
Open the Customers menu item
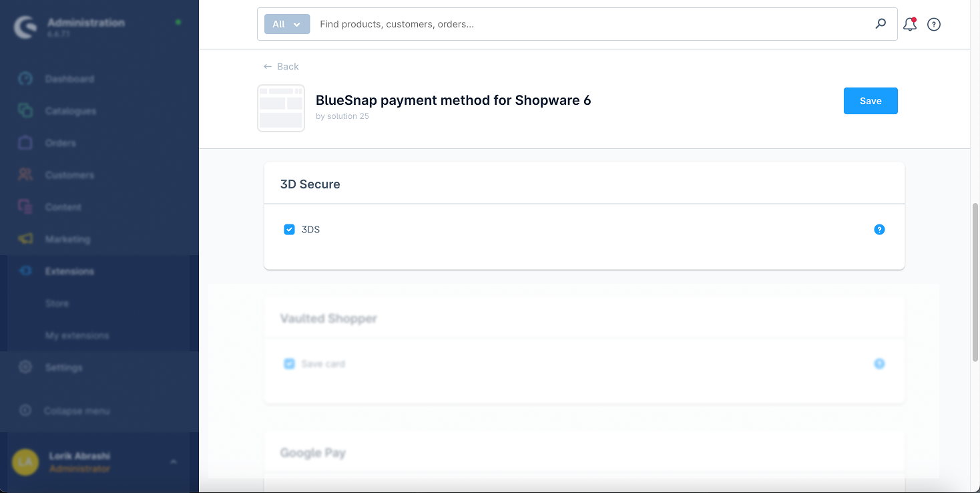click(69, 175)
